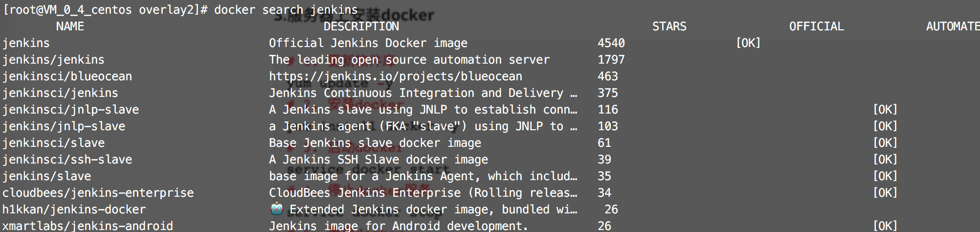Click the blueocean project URL
This screenshot has height=232, width=980.
click(396, 76)
